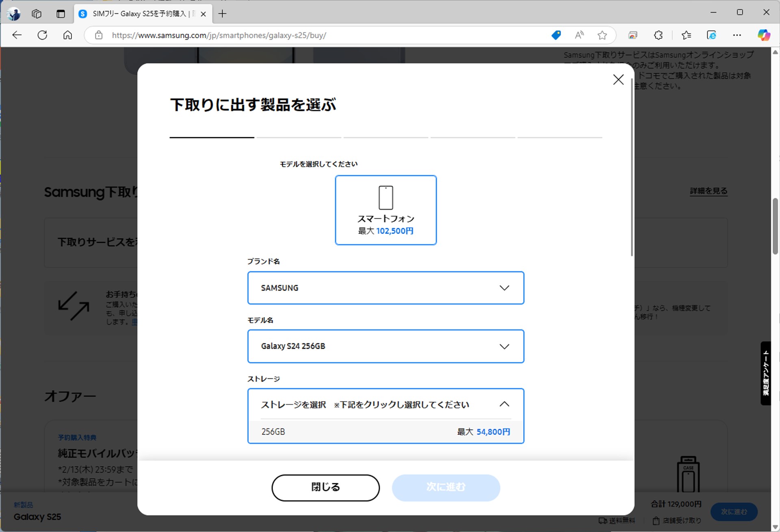Open the Extensions puzzle icon
The image size is (780, 532).
click(x=658, y=35)
